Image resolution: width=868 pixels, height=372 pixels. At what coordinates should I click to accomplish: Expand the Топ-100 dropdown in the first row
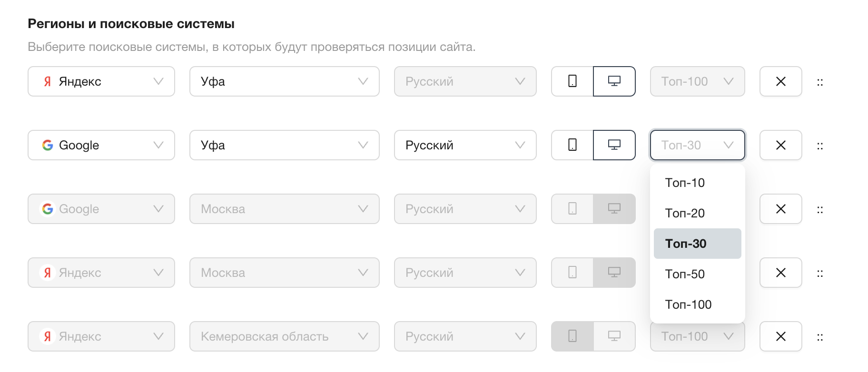pos(697,81)
